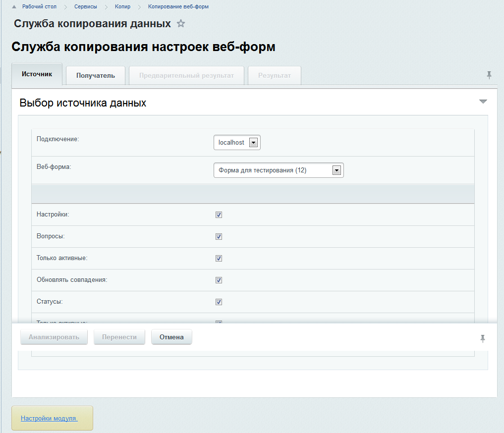Viewport: 504px width, 433px height.
Task: Toggle the Статусы checkbox
Action: coord(219,302)
